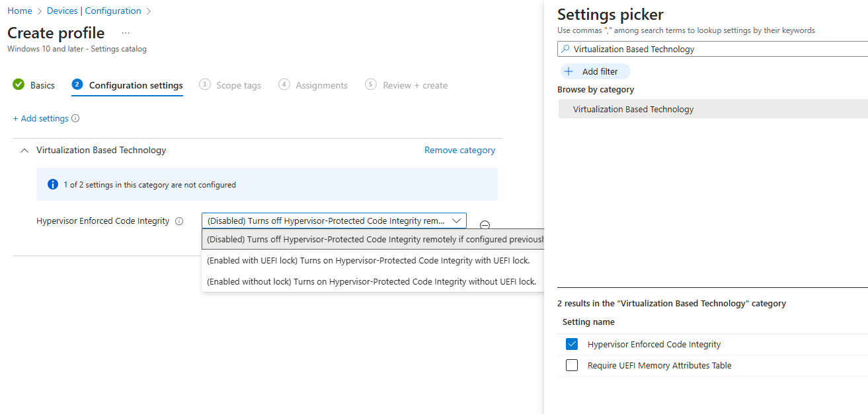868x414 pixels.
Task: Select the Enabled with UEFI lock option
Action: [368, 260]
